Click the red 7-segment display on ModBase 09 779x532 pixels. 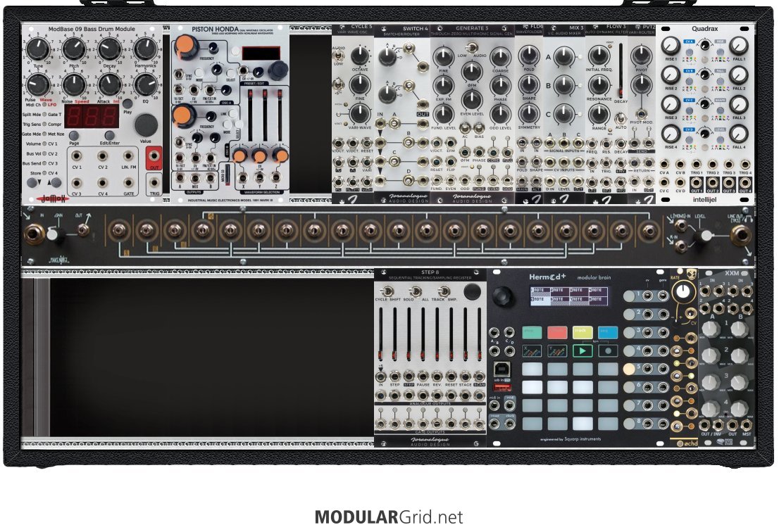(92, 117)
